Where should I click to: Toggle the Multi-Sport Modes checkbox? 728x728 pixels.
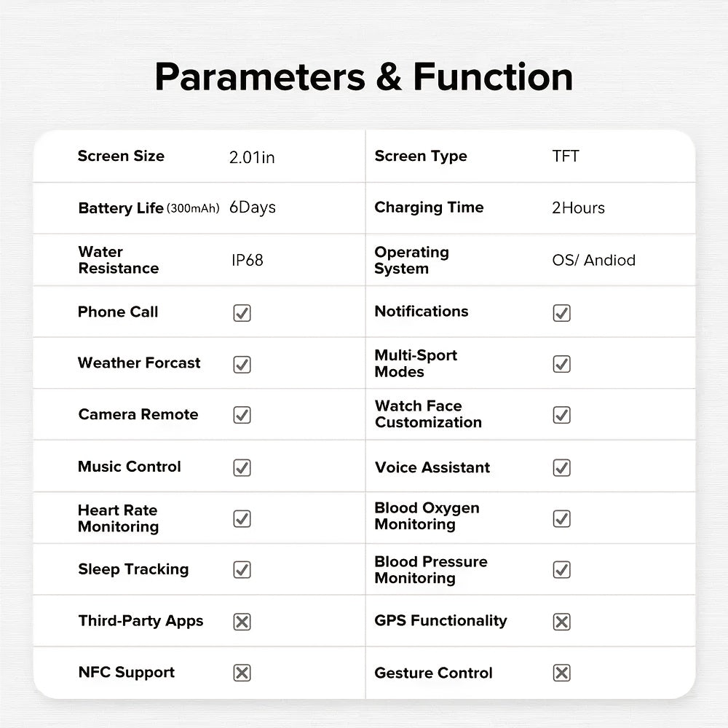point(561,364)
